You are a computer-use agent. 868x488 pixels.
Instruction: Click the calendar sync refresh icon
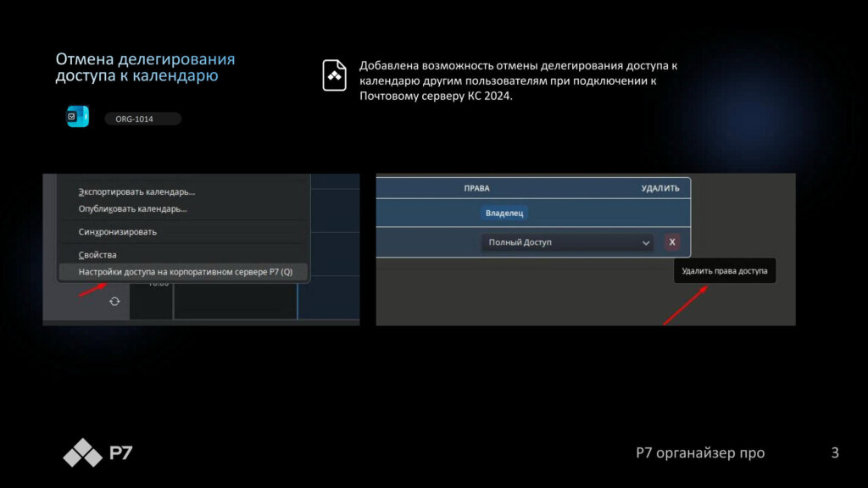114,301
